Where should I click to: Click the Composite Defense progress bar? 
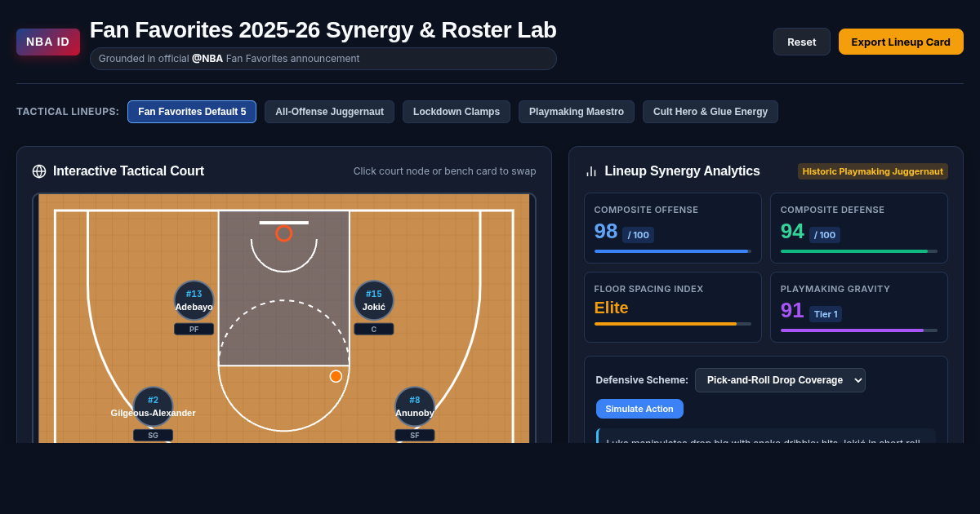coord(859,251)
